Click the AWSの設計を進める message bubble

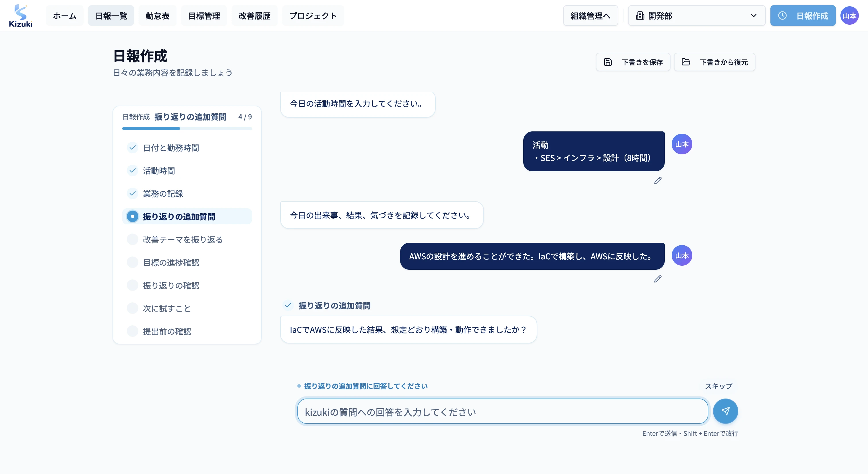pyautogui.click(x=532, y=256)
